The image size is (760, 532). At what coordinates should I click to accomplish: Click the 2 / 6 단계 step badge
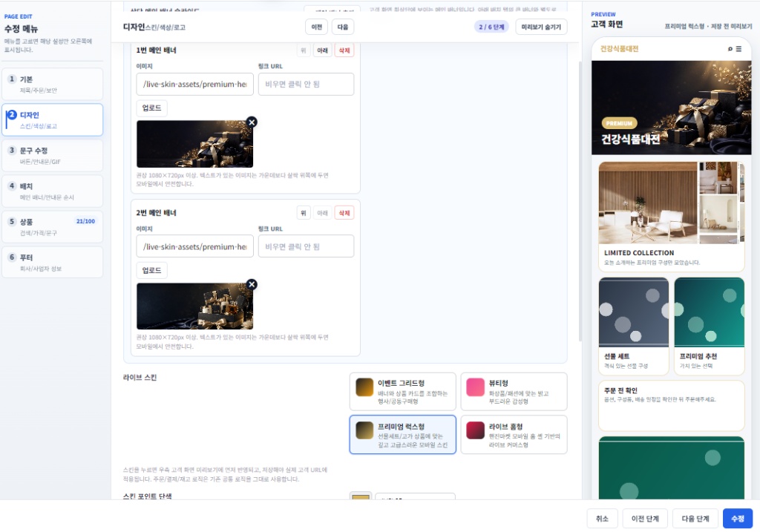click(491, 27)
